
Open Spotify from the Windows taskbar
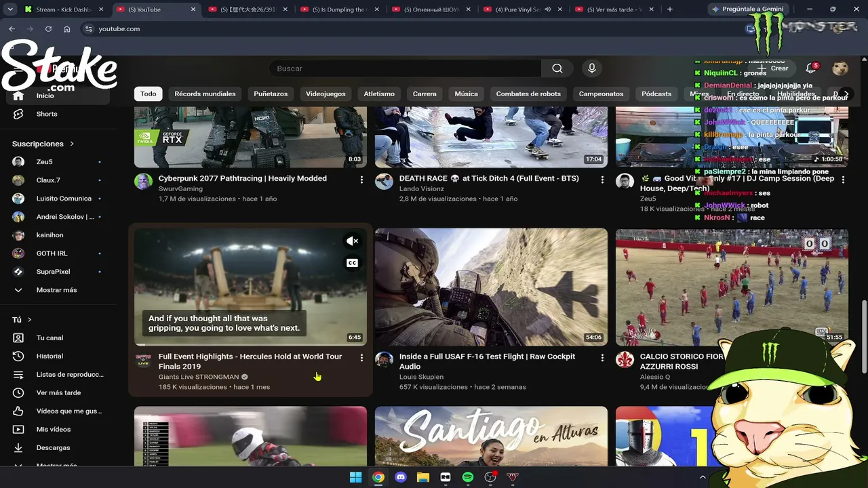coord(468,477)
